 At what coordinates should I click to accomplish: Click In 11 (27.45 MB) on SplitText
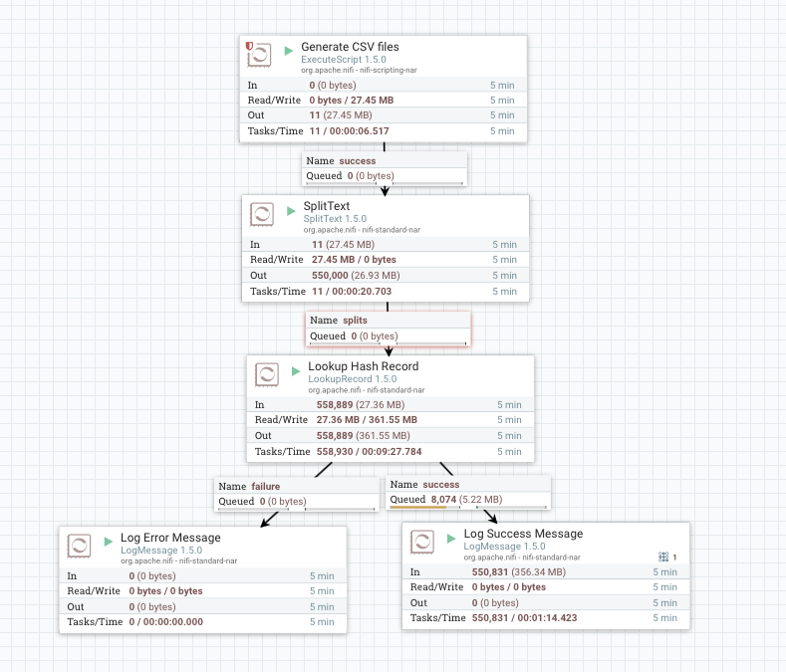click(386, 245)
